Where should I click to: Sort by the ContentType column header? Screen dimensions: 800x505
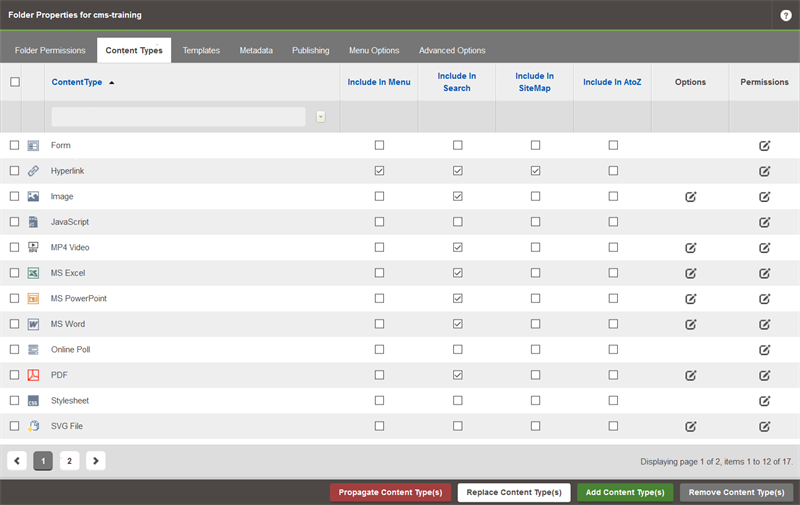(77, 82)
